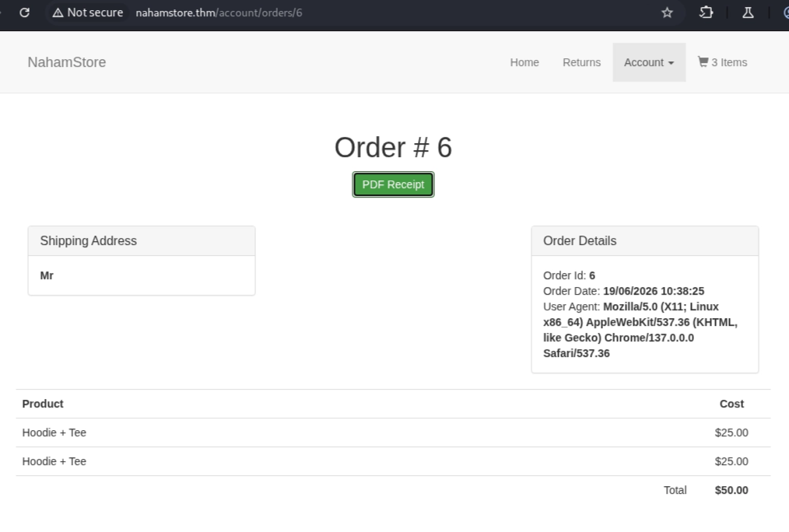Expand the Account dropdown menu
The image size is (789, 532).
point(649,62)
